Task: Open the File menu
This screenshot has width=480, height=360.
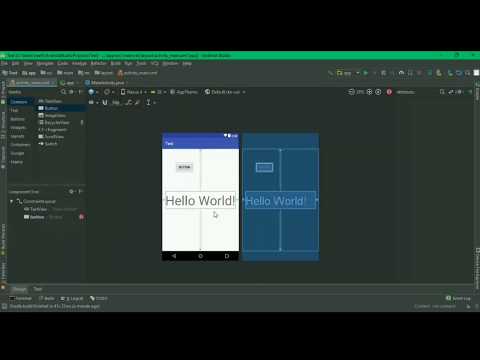Action: pos(4,63)
